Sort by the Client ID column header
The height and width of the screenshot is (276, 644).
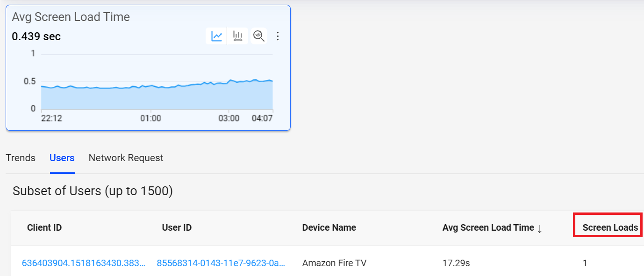44,228
